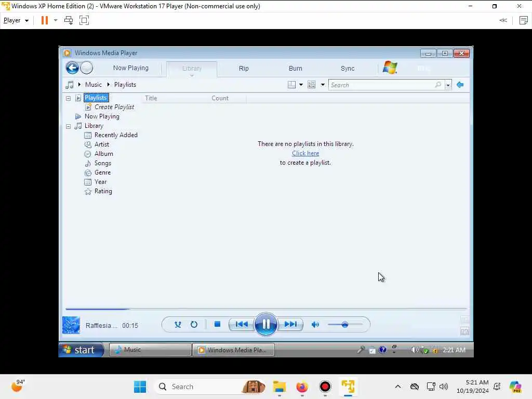Collapse the Playlists tree node

pyautogui.click(x=68, y=98)
